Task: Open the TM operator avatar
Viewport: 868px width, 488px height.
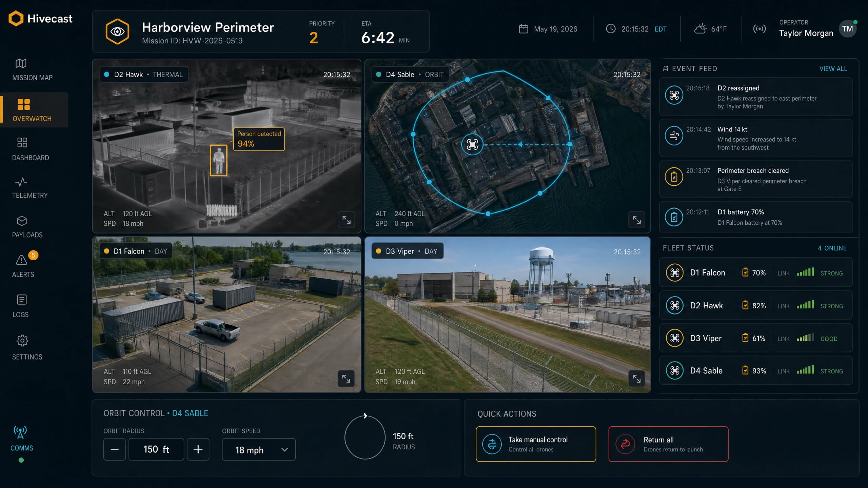Action: click(x=848, y=29)
